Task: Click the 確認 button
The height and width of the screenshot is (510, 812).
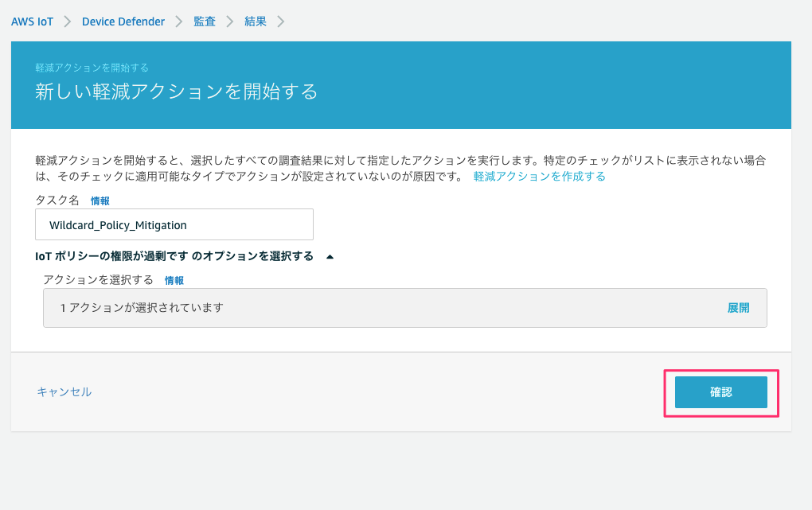Action: click(721, 392)
